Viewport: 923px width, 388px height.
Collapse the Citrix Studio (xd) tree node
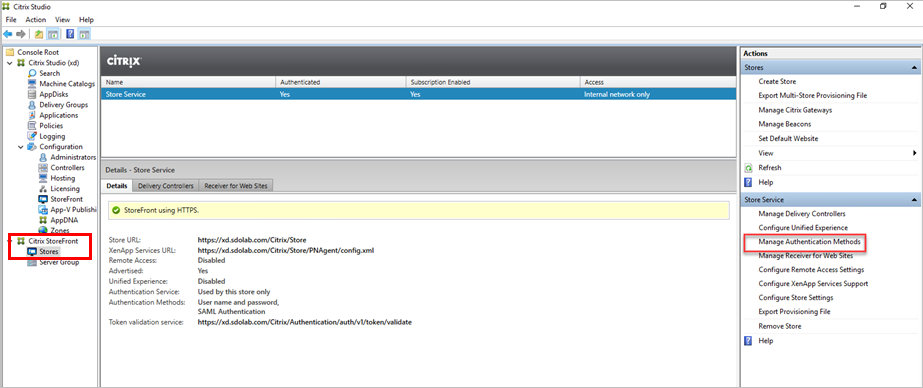point(9,63)
